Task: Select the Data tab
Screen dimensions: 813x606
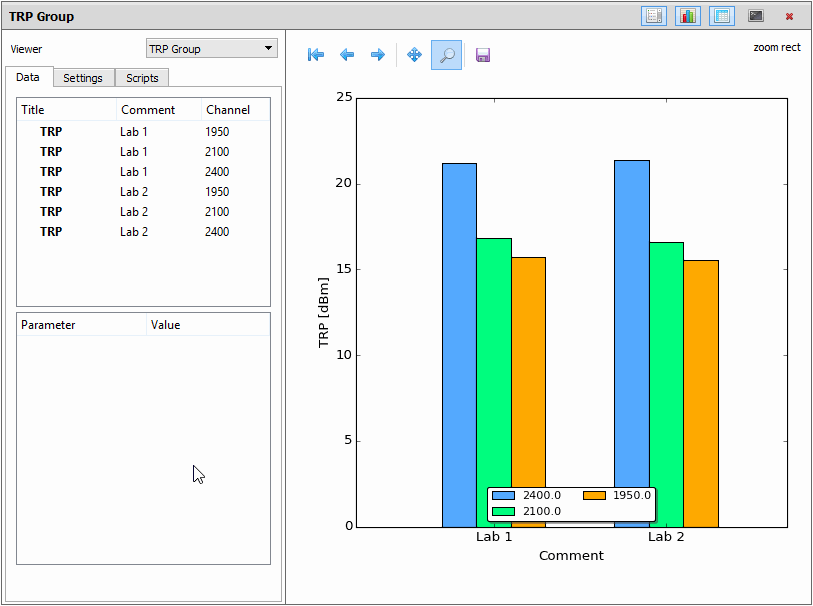Action: click(29, 77)
